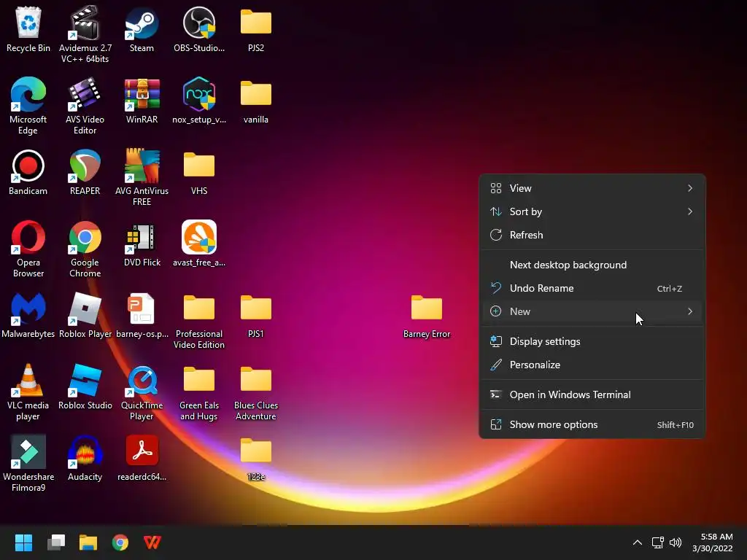Viewport: 747px width, 560px height.
Task: Open File Explorer from the taskbar
Action: tap(88, 542)
